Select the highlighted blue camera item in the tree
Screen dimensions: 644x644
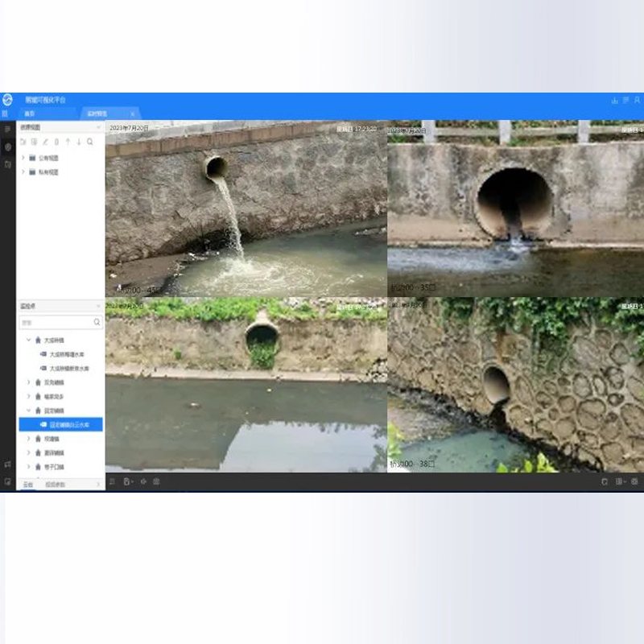tap(61, 424)
